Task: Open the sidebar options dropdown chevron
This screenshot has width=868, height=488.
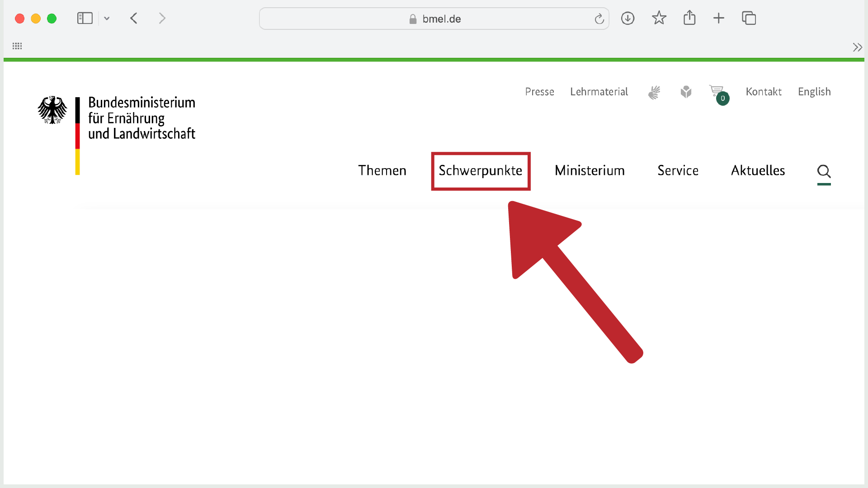Action: click(107, 19)
